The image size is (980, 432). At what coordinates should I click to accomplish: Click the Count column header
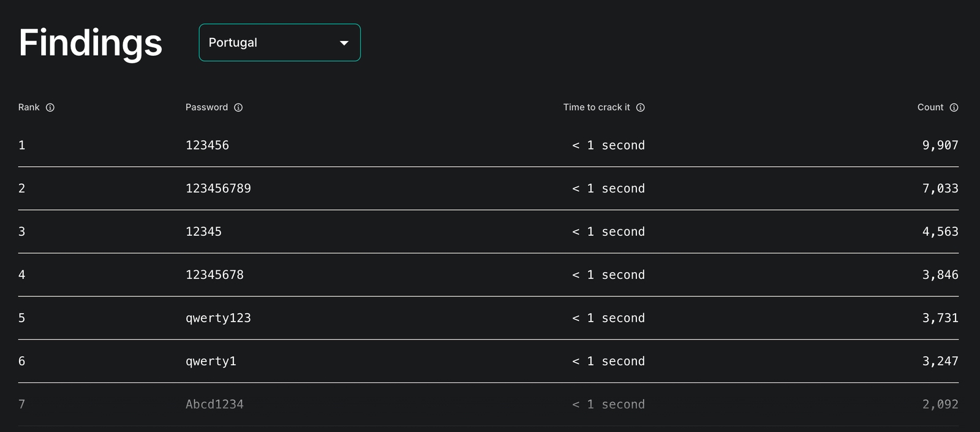point(930,107)
